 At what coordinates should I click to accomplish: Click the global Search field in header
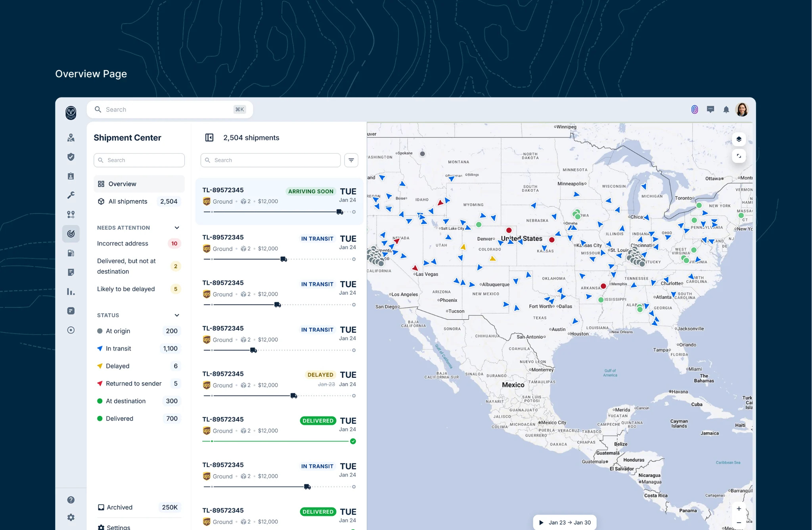point(170,109)
